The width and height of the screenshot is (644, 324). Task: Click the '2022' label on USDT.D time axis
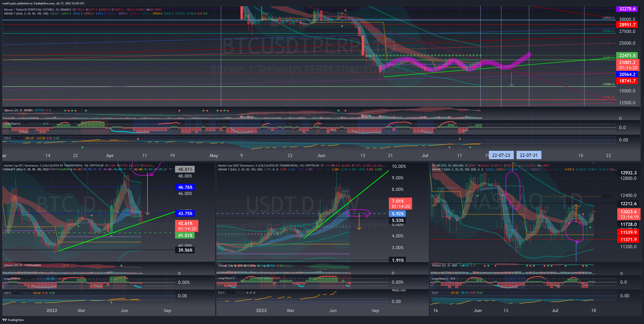click(x=261, y=310)
